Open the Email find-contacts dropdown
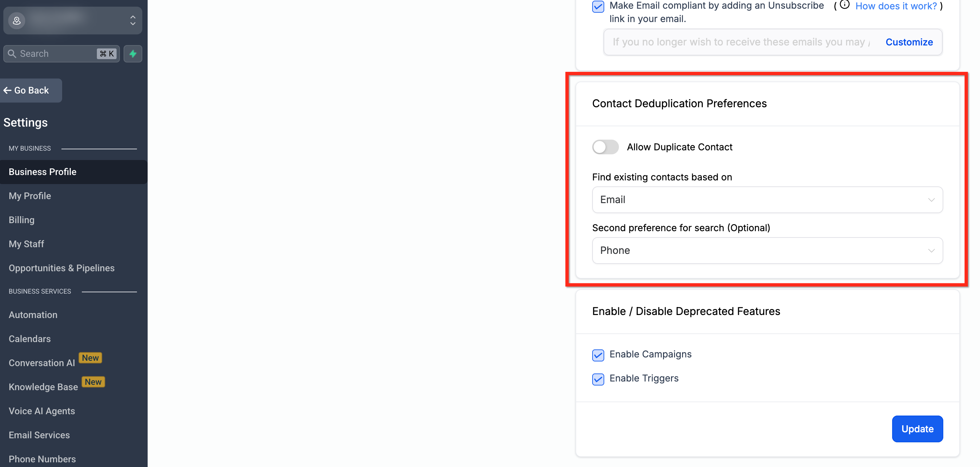 pos(767,200)
